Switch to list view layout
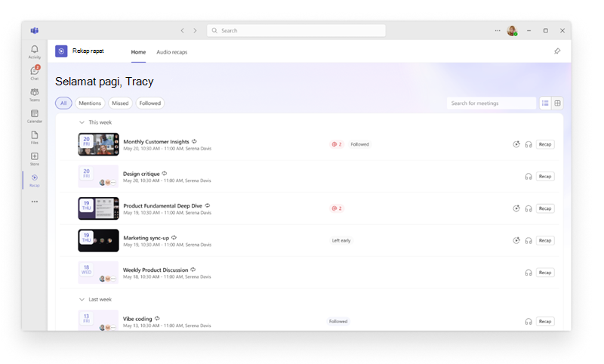 point(545,103)
